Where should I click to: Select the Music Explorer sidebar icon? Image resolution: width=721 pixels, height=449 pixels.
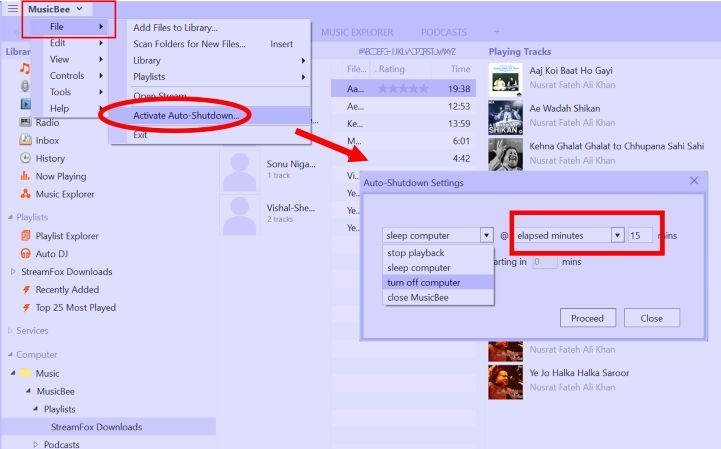click(28, 194)
